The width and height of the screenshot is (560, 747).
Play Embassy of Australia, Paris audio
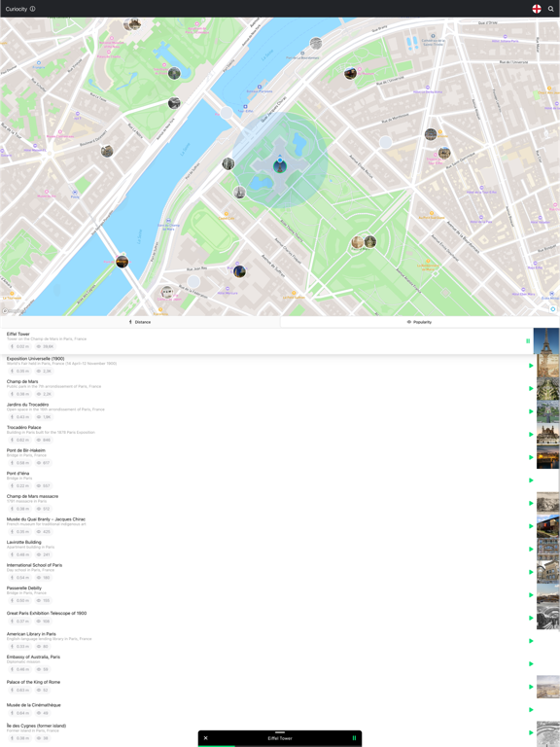pos(531,663)
